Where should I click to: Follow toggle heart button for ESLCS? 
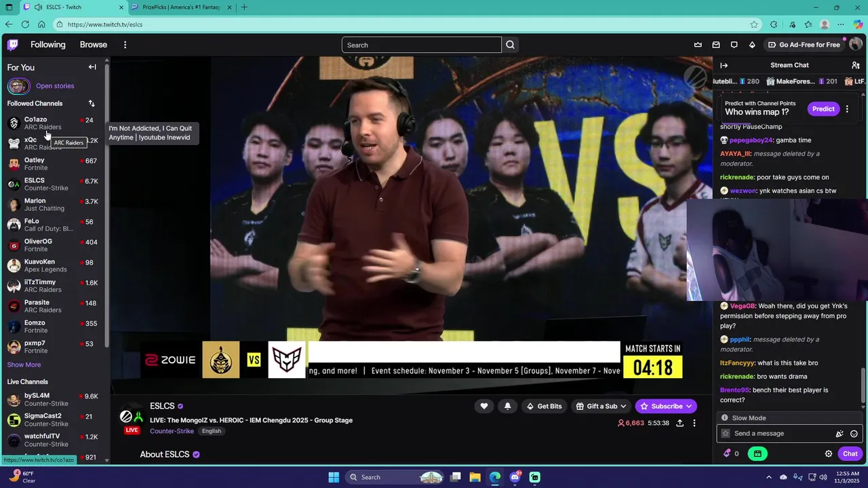(x=484, y=406)
